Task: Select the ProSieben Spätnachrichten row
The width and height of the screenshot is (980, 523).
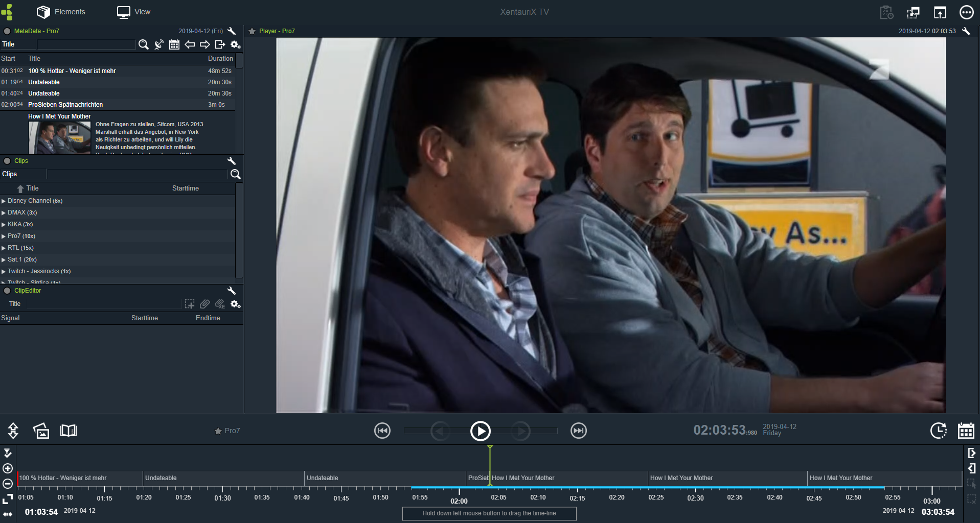Action: click(x=118, y=105)
